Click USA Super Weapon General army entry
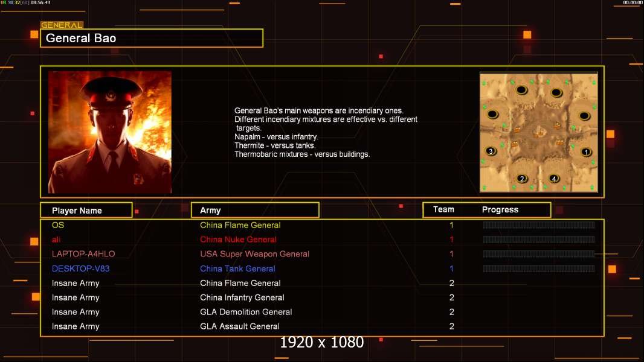644x362 pixels. coord(255,254)
